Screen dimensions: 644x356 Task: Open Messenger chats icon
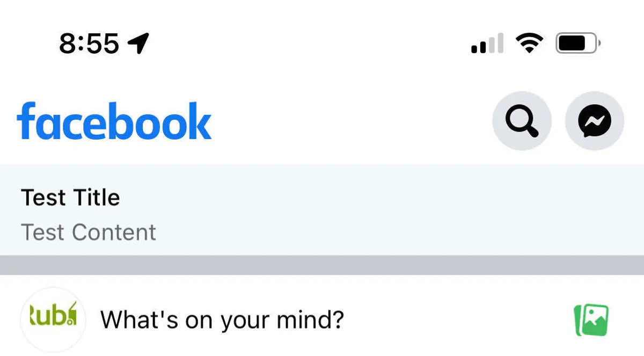click(595, 121)
